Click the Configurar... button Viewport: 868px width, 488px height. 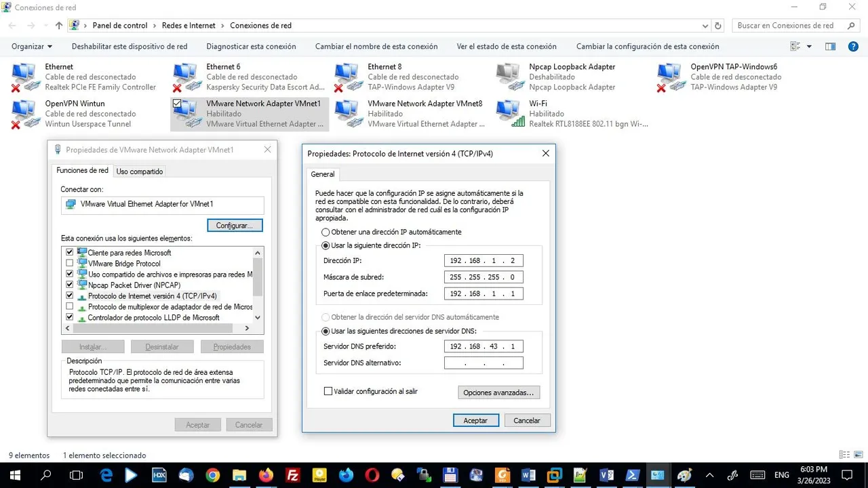pos(234,225)
